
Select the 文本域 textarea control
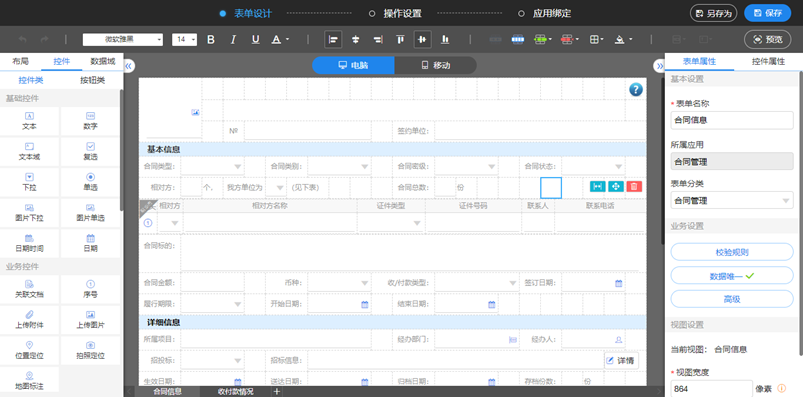pos(30,152)
